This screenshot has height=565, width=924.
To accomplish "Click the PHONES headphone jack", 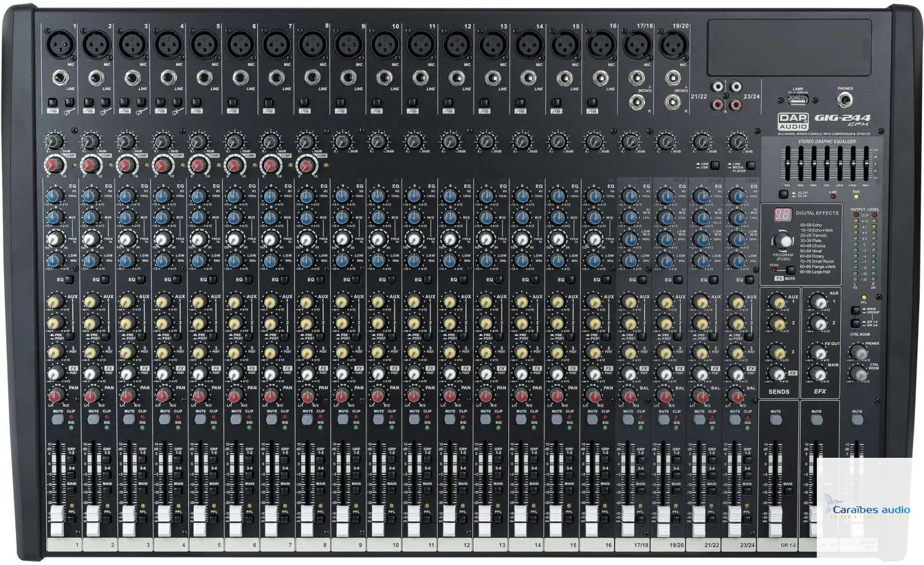I will coord(845,100).
